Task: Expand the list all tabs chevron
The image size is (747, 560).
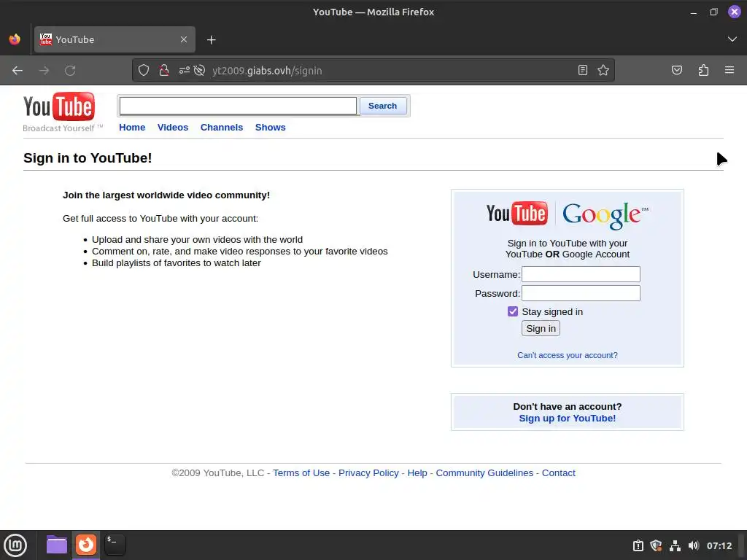Action: [732, 39]
